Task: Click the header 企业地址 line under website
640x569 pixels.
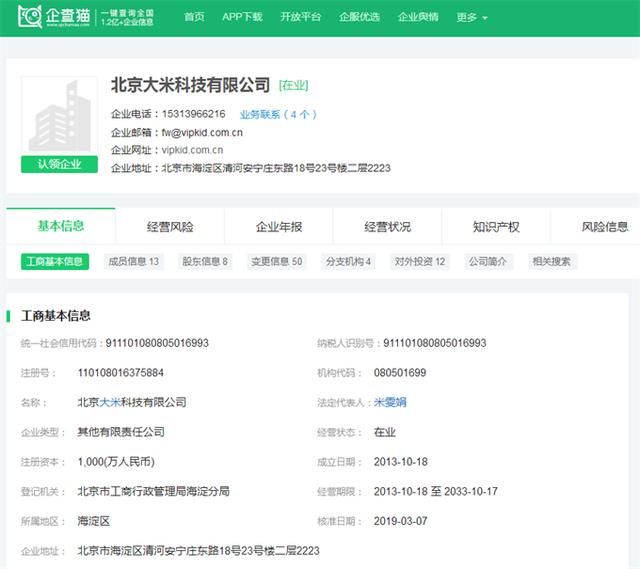Action: (251, 168)
